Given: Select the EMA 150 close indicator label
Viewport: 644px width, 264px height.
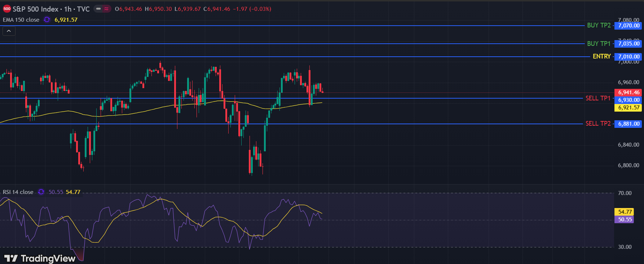Looking at the screenshot, I should coord(21,20).
